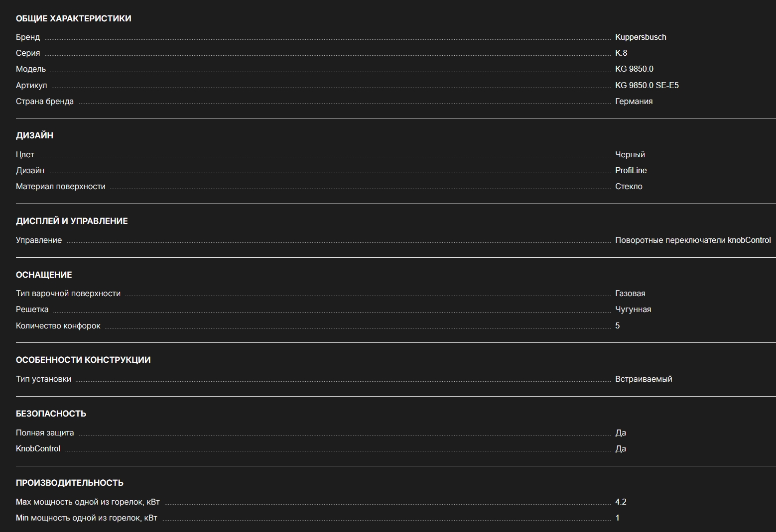Click the Количество конфорок label
The width and height of the screenshot is (776, 532).
pos(58,325)
